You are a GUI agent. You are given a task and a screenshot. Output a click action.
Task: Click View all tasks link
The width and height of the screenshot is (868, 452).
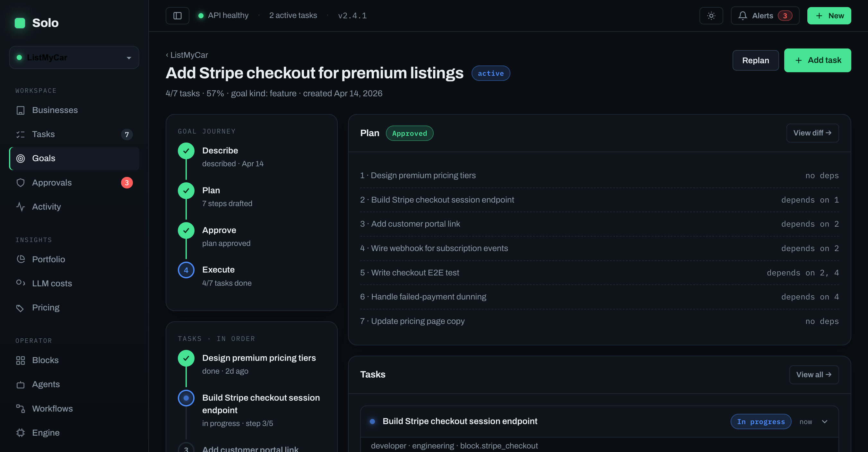click(814, 375)
